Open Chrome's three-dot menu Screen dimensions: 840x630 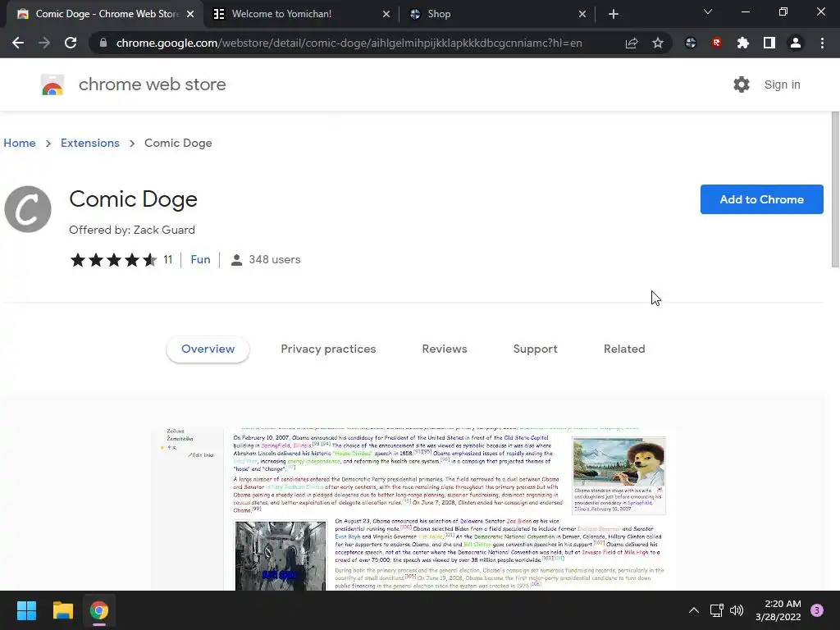[822, 43]
